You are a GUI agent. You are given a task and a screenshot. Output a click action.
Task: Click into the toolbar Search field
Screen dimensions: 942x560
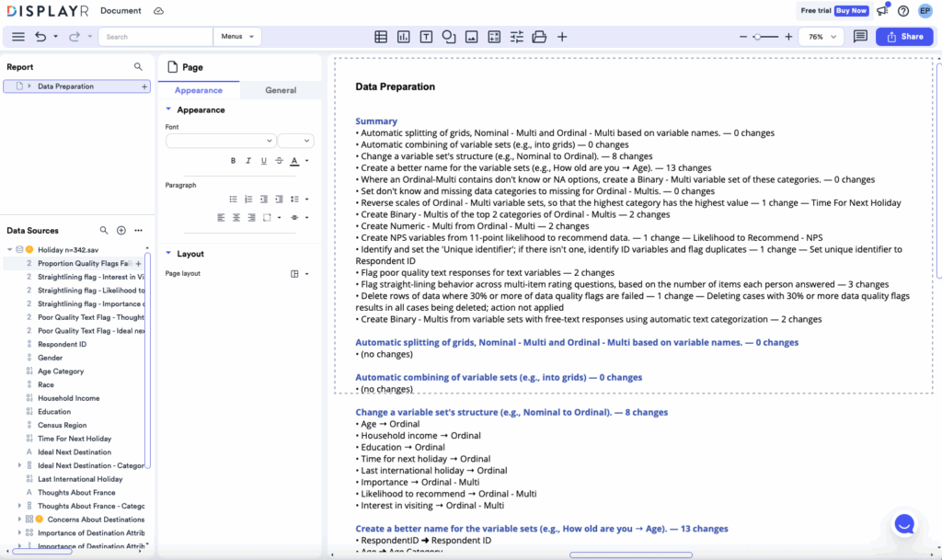[x=156, y=37]
